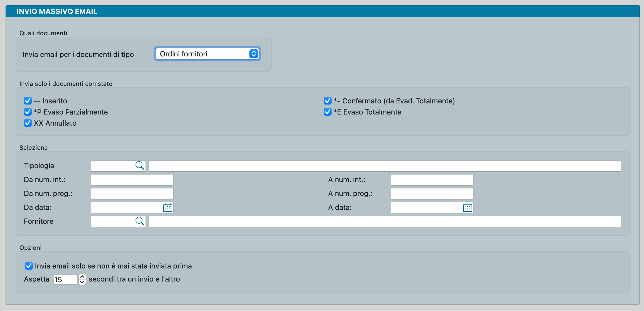The height and width of the screenshot is (311, 644).
Task: Open the A data calendar picker
Action: point(468,207)
